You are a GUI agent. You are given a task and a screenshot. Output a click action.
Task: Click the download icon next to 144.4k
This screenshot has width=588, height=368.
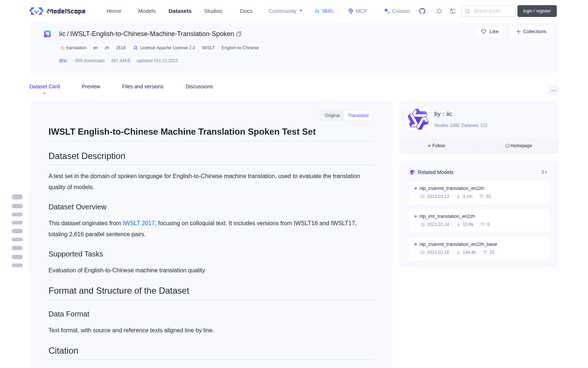click(458, 252)
